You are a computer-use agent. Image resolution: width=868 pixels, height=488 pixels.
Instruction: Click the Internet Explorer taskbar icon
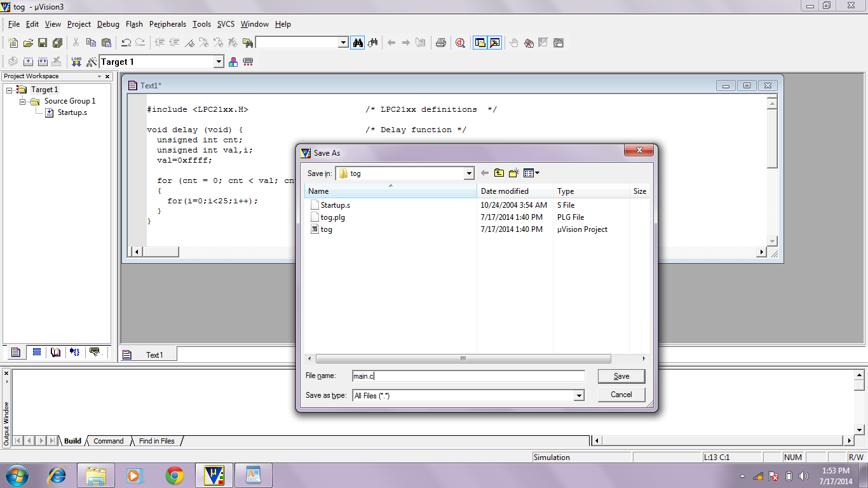(57, 475)
